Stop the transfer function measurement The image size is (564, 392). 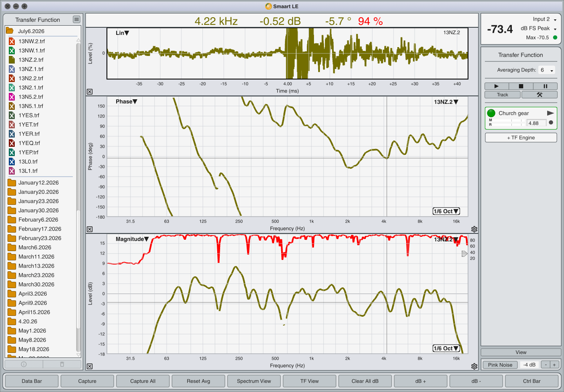[x=521, y=86]
